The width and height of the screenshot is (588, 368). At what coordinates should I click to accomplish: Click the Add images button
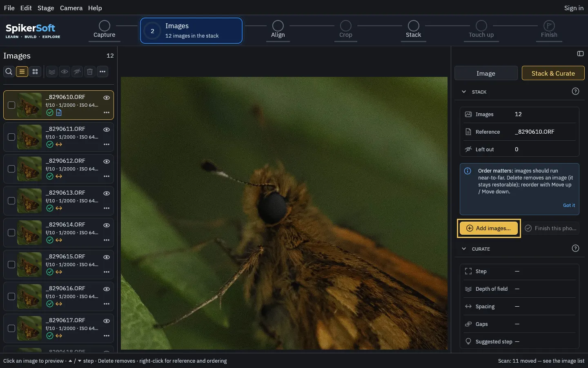tap(489, 228)
